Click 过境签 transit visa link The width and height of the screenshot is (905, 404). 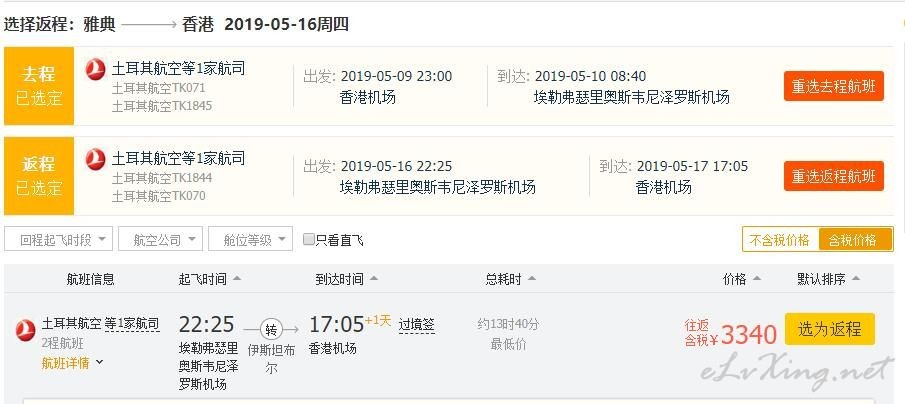(x=416, y=324)
